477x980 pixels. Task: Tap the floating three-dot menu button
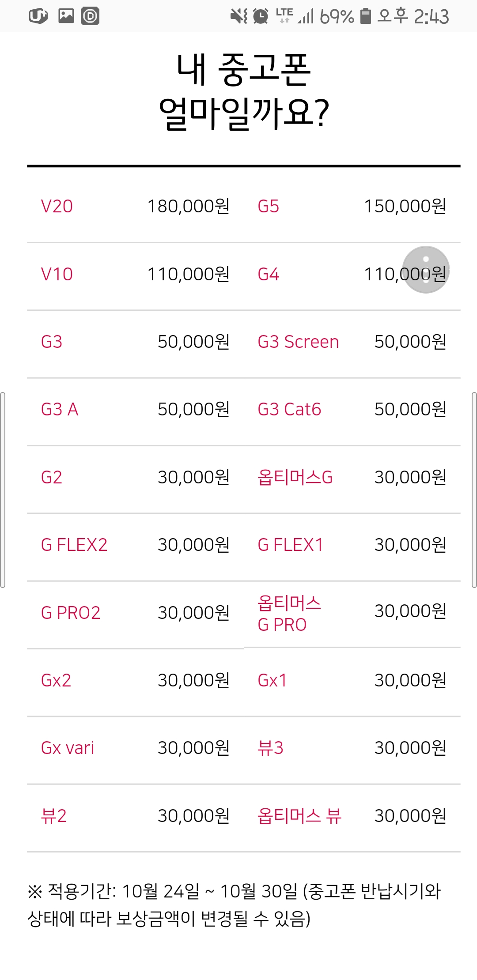tap(426, 270)
